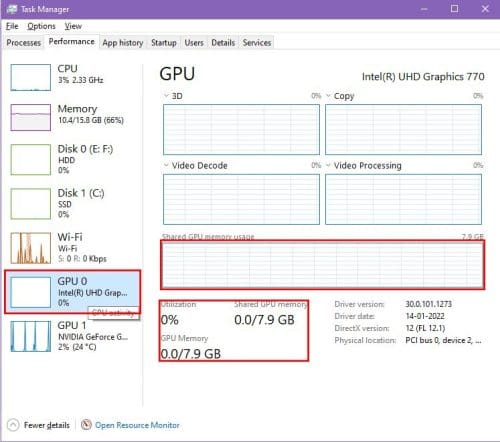The image size is (500, 442).
Task: Open Disk 1 (C:) SSD entry
Action: click(x=73, y=204)
